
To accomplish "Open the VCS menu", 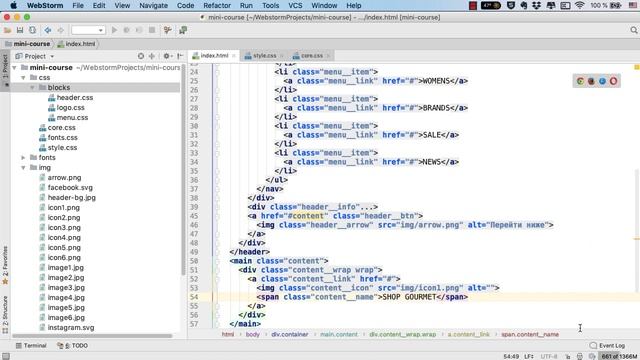I will click(x=295, y=6).
